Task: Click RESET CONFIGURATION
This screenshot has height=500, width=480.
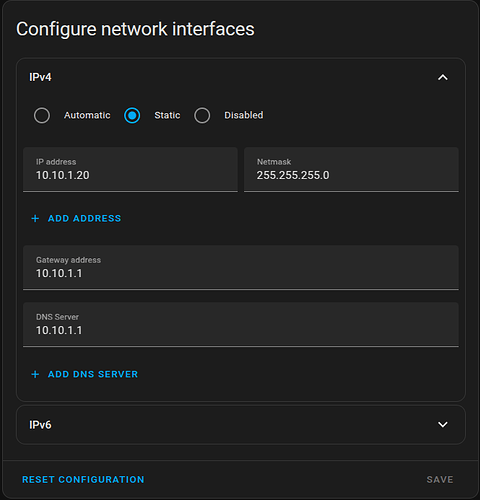Action: pyautogui.click(x=83, y=480)
